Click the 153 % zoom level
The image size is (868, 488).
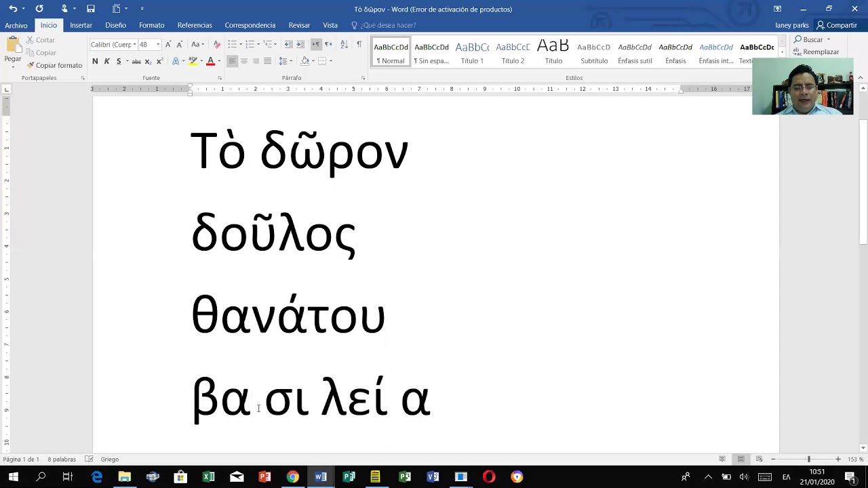(855, 460)
